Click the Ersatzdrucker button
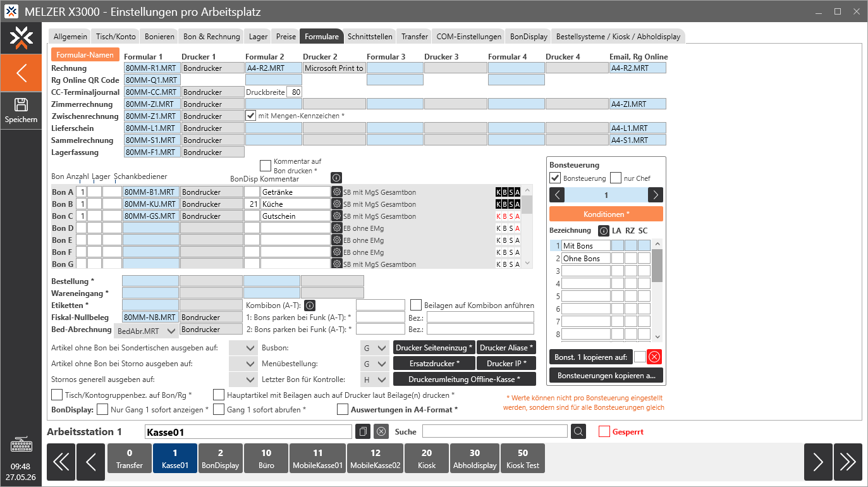This screenshot has height=487, width=868. [434, 363]
